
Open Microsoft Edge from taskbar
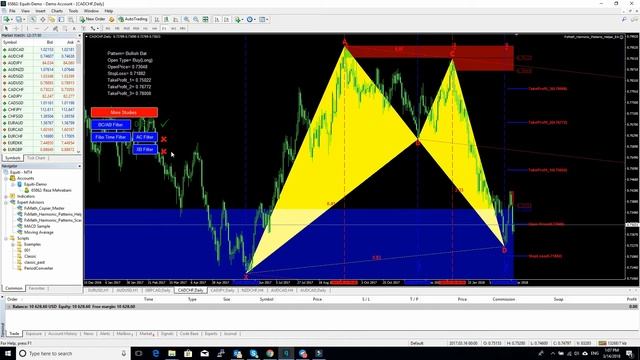156,353
